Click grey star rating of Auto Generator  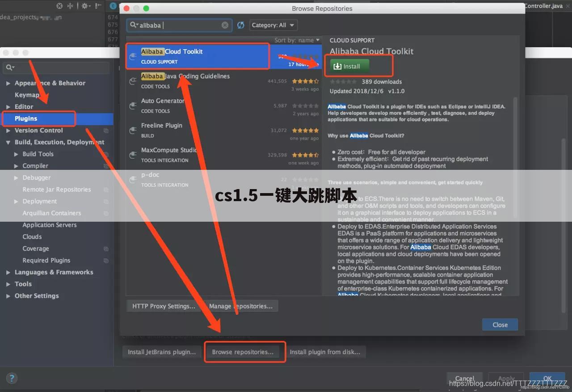click(305, 106)
